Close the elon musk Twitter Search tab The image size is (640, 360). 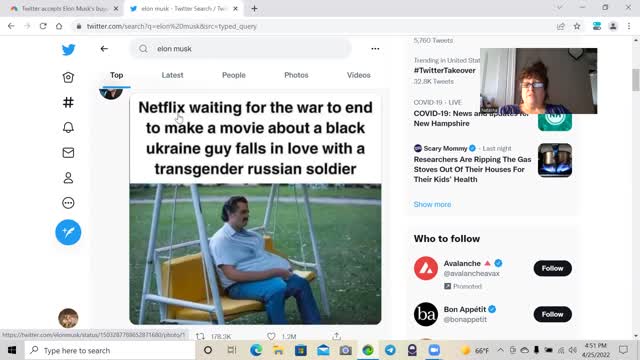click(236, 9)
